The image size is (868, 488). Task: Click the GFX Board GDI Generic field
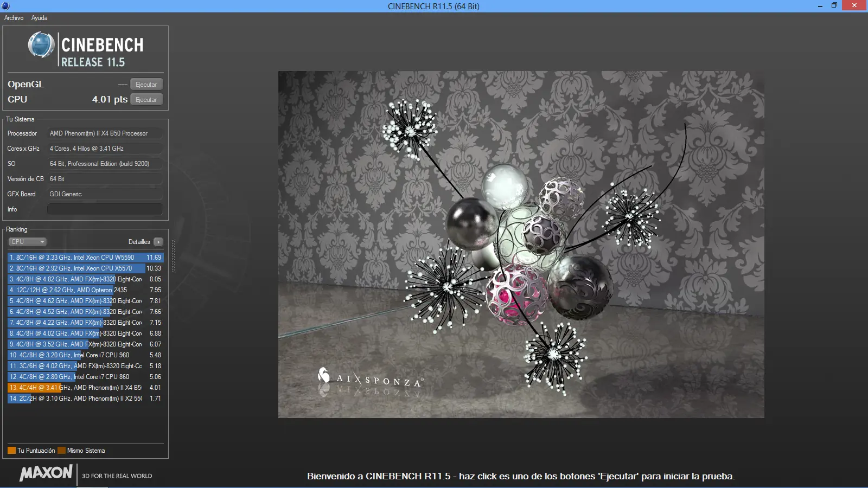(105, 194)
